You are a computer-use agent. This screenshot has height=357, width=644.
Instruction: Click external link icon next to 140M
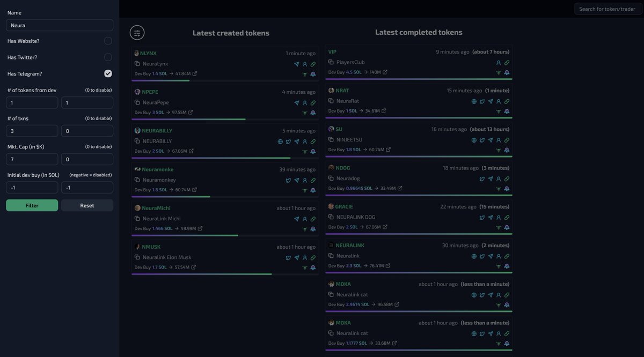(x=385, y=72)
